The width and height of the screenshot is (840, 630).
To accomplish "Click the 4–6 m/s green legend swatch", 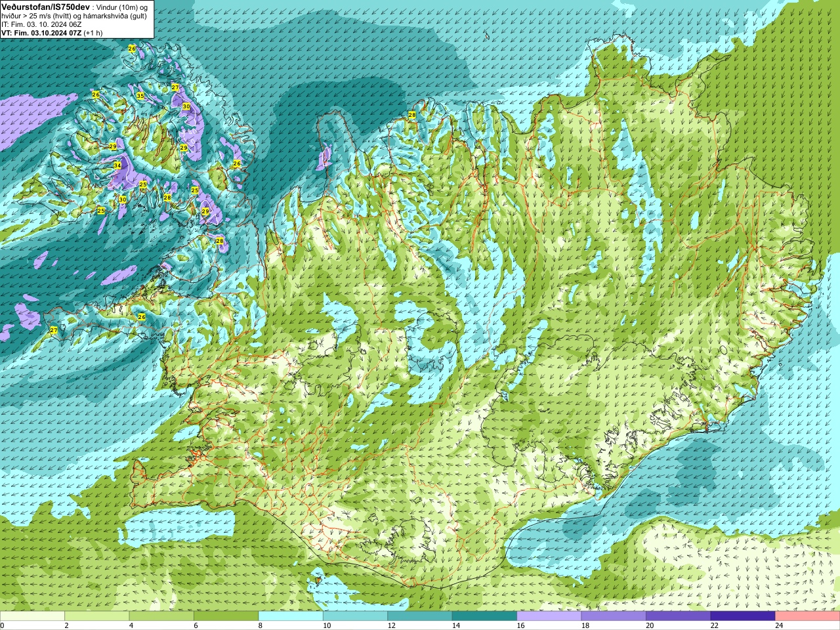I will click(161, 616).
